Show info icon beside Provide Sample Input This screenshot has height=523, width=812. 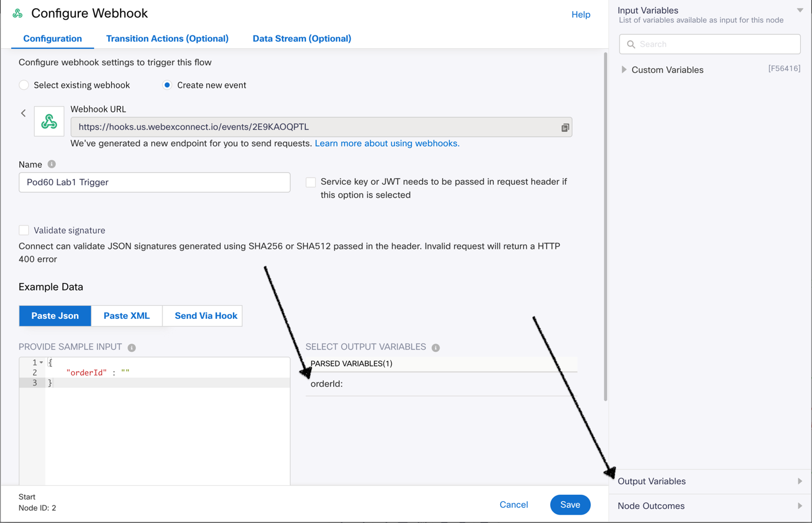[x=132, y=348]
